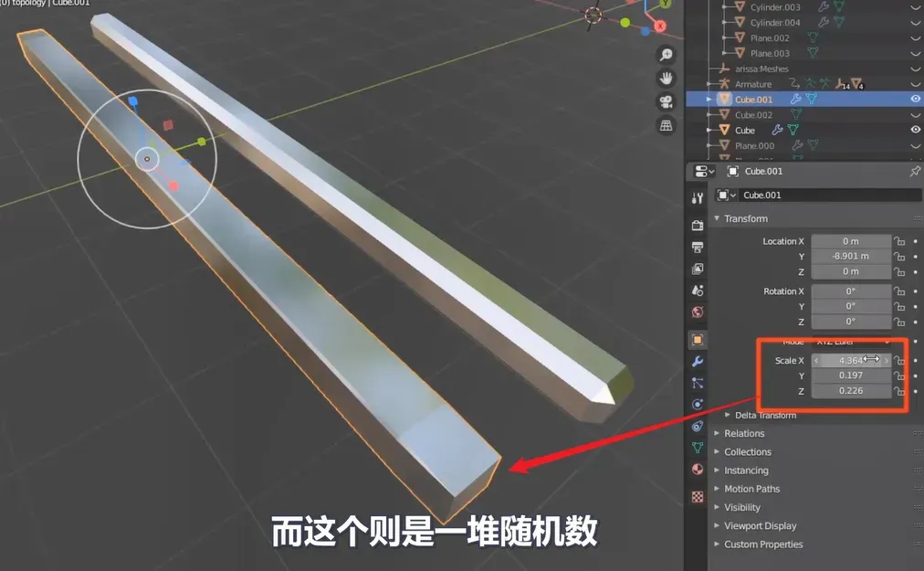Viewport: 924px width, 571px height.
Task: Toggle the lock for Location Y
Action: click(x=899, y=257)
